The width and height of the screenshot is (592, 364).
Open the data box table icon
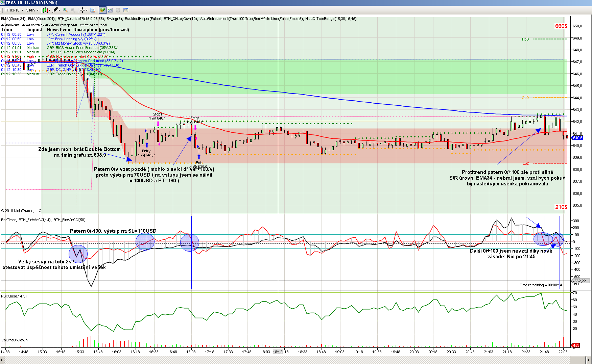tap(126, 10)
